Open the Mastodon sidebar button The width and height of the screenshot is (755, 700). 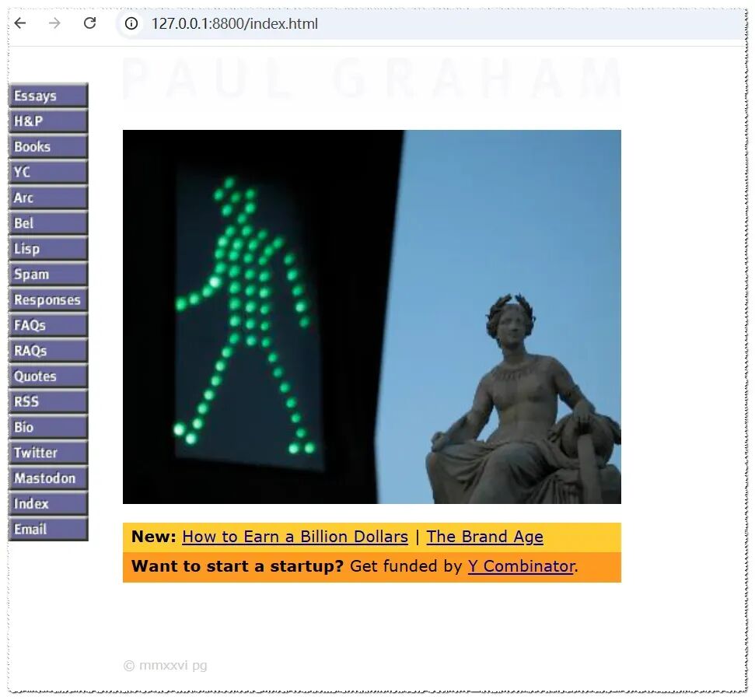click(48, 478)
